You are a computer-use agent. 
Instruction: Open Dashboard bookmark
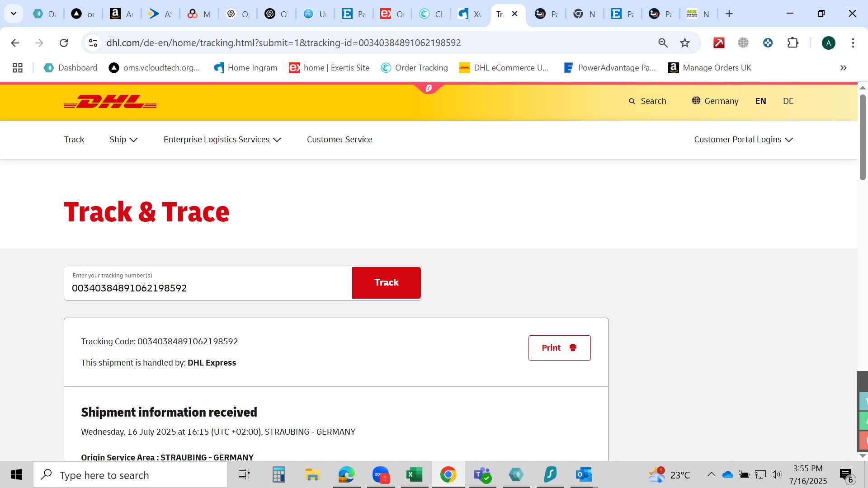coord(71,68)
